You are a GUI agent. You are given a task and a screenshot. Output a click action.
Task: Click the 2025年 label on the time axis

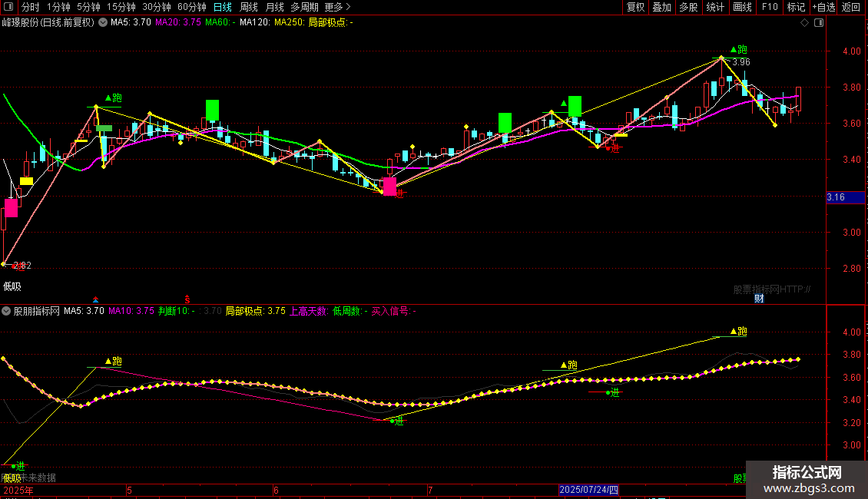[x=18, y=490]
